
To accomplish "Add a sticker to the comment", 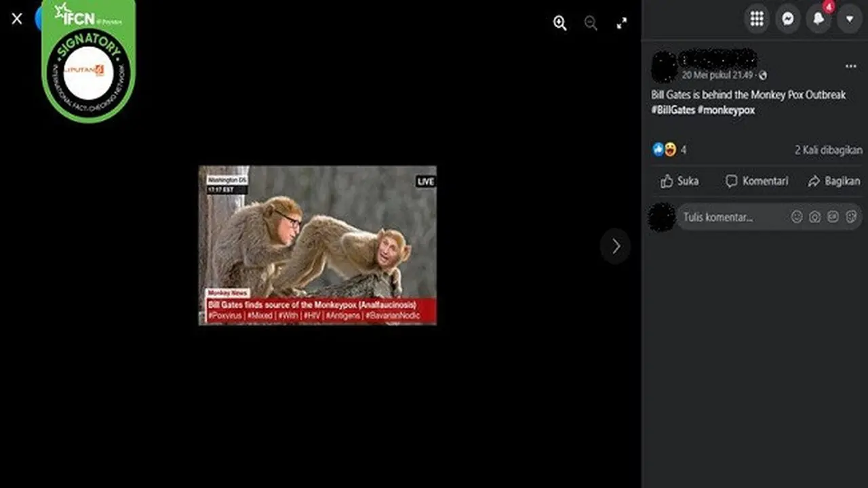I will click(852, 217).
